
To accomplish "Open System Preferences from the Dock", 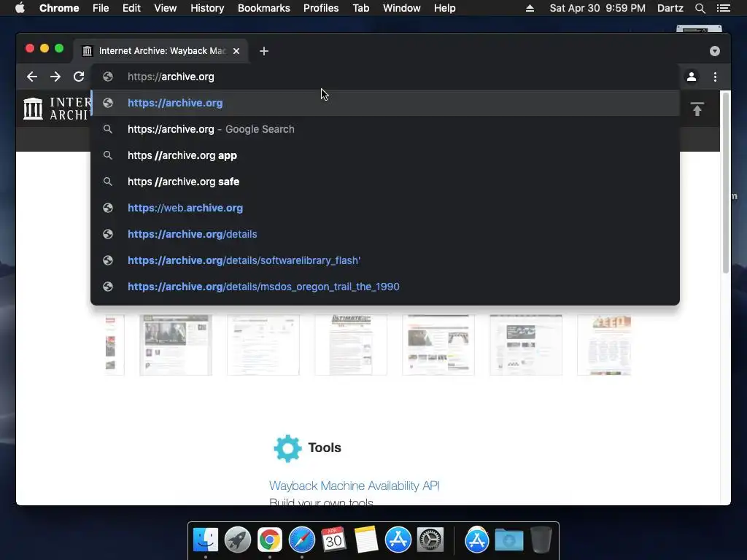I will 430,540.
